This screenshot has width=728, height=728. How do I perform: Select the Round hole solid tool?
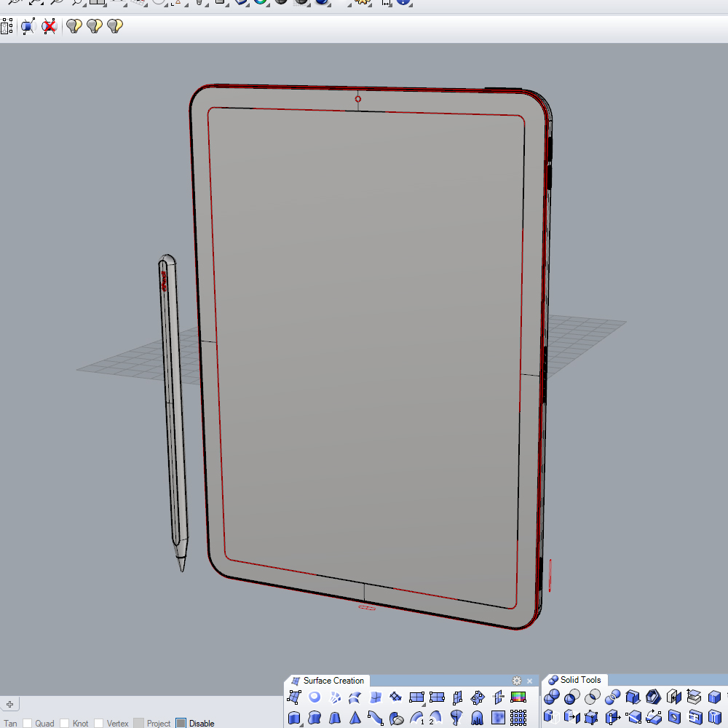[x=674, y=718]
